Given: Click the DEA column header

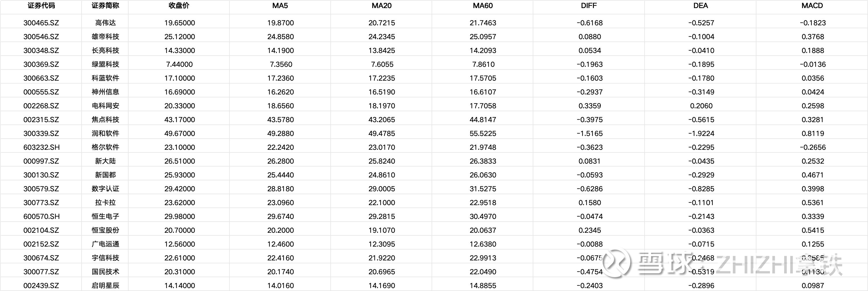Looking at the screenshot, I should [701, 6].
